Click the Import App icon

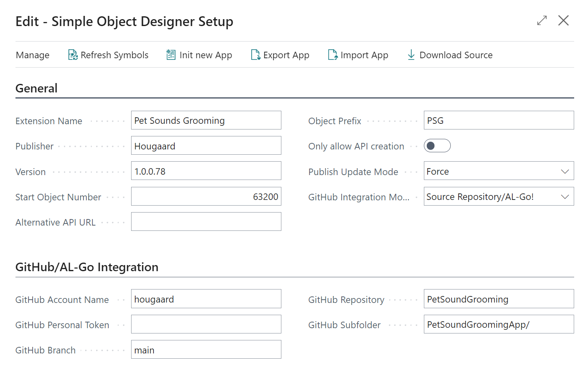(x=332, y=54)
